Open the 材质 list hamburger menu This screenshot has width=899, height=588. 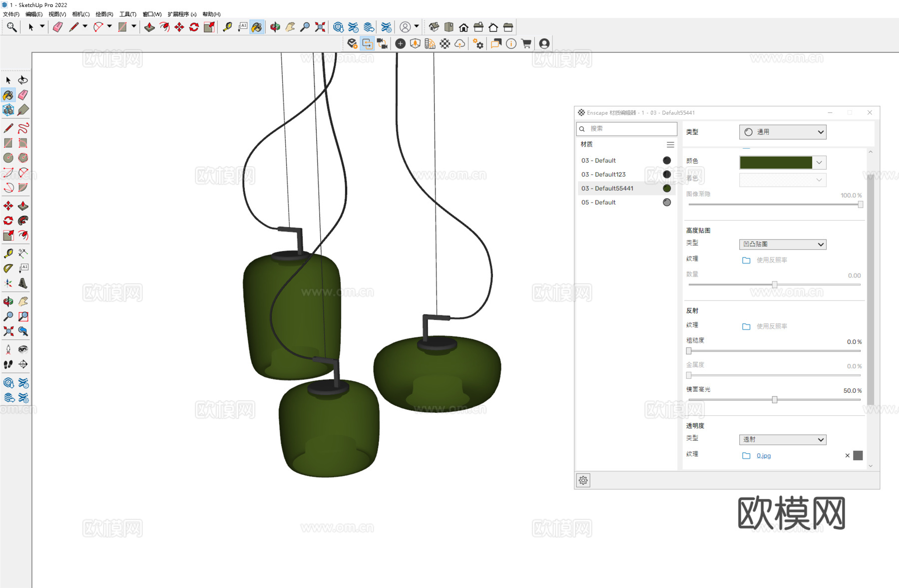tap(670, 145)
